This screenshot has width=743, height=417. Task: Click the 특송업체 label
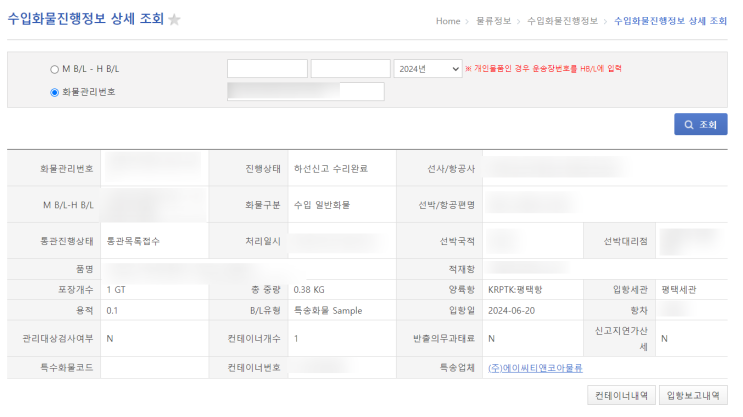pos(457,367)
